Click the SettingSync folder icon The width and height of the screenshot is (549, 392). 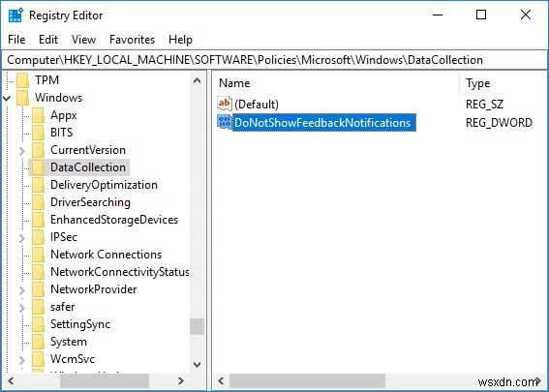tap(38, 324)
